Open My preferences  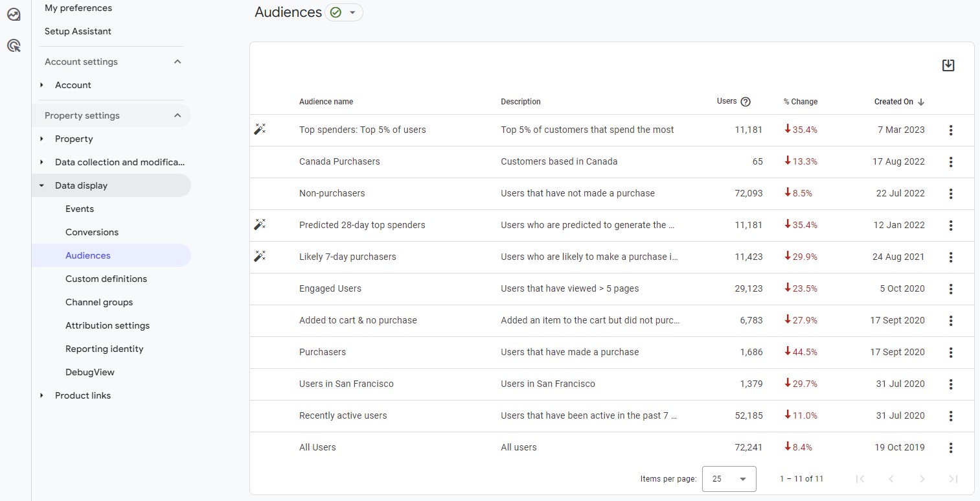[x=78, y=8]
